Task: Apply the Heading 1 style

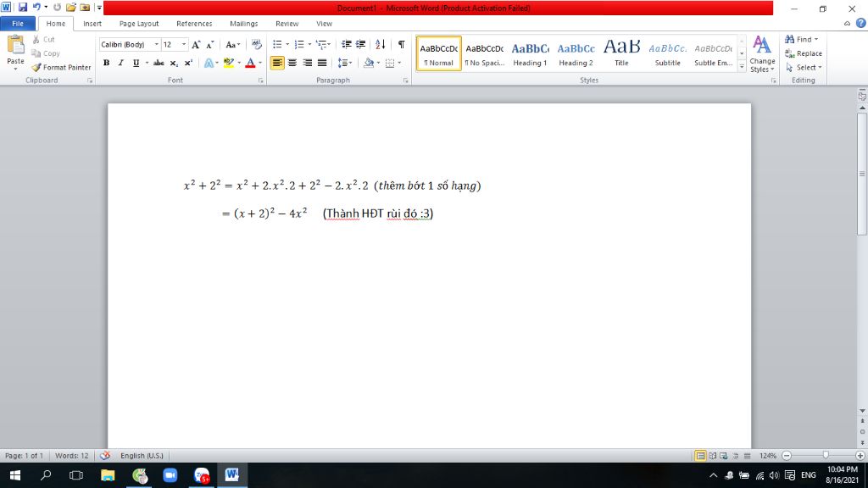Action: click(x=530, y=53)
